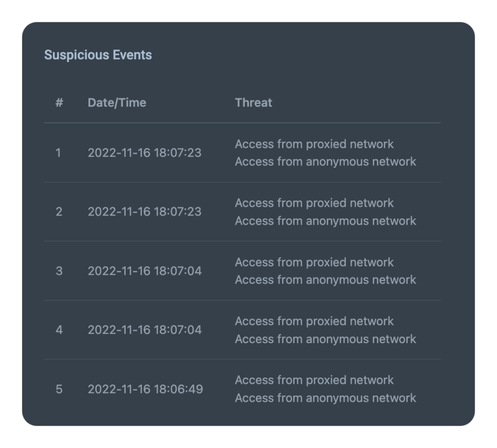Click "Access from proxied network" in row 1
The height and width of the screenshot is (448, 497).
pyautogui.click(x=314, y=144)
